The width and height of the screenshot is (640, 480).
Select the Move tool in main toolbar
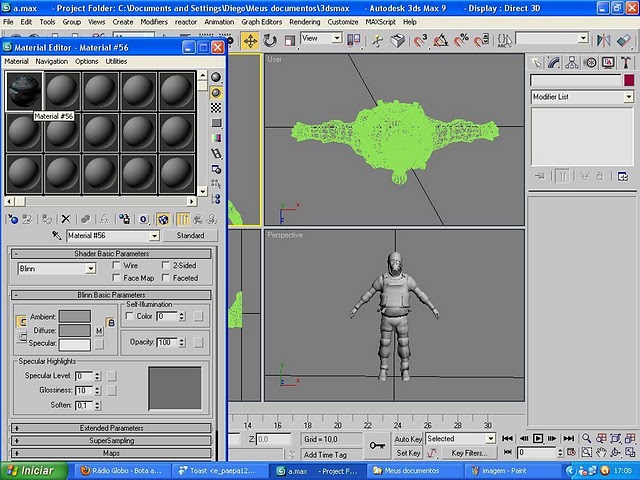coord(250,41)
